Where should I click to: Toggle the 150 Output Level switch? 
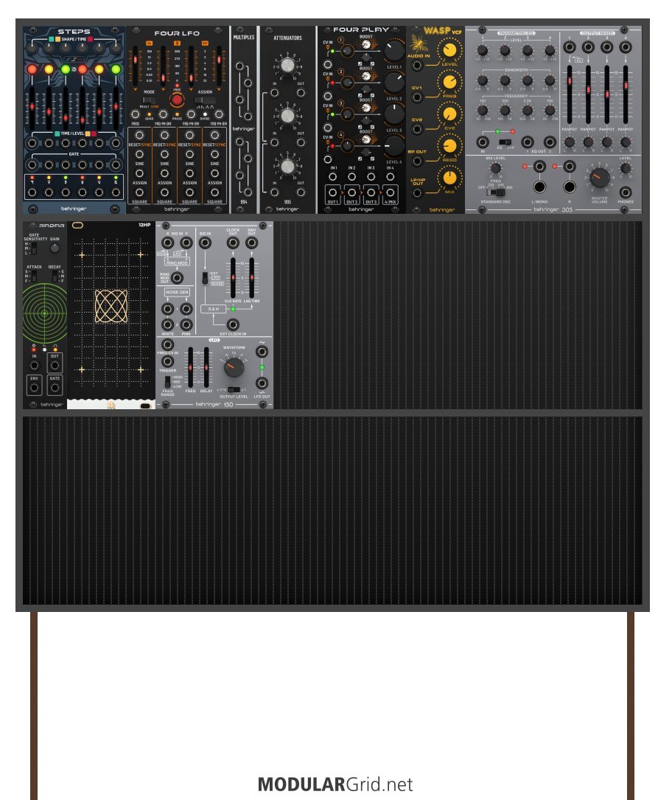click(x=234, y=390)
